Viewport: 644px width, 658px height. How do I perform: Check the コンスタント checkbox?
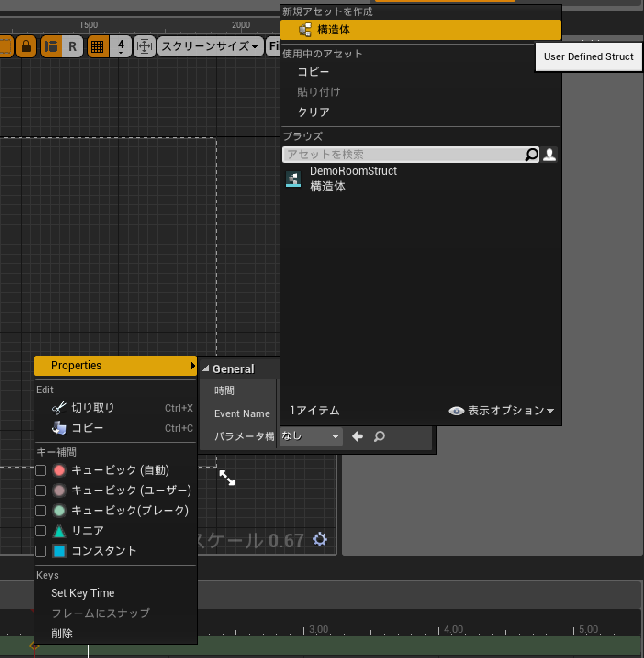pos(41,551)
